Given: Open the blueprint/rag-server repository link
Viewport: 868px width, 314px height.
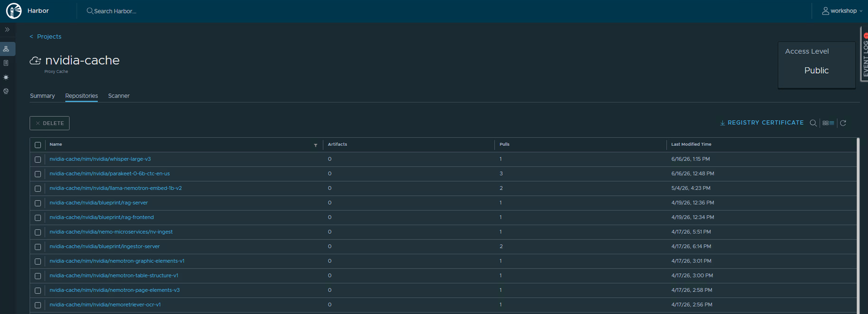Looking at the screenshot, I should (99, 203).
